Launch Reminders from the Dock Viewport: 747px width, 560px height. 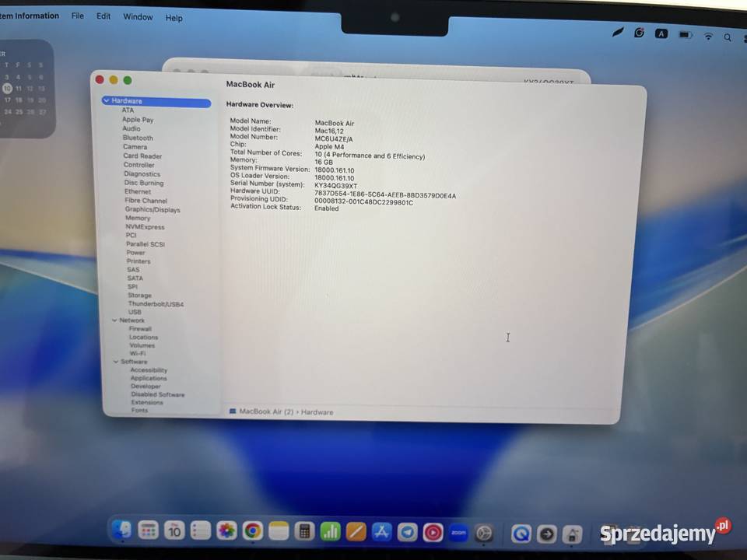click(x=201, y=530)
